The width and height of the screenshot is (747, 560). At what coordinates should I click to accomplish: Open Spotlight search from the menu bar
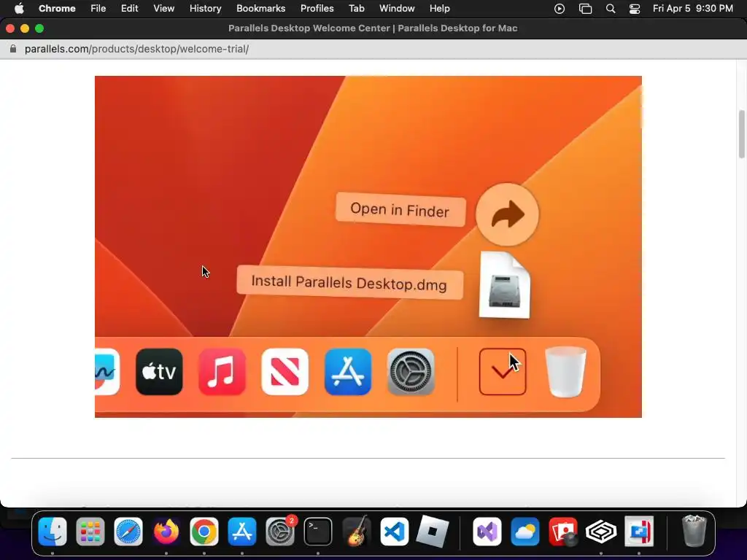(611, 9)
